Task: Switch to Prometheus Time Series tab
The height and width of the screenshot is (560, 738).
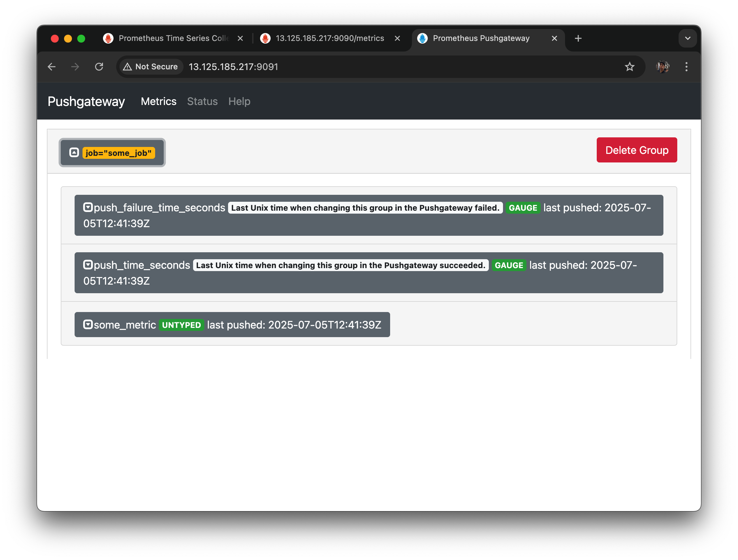Action: 173,38
